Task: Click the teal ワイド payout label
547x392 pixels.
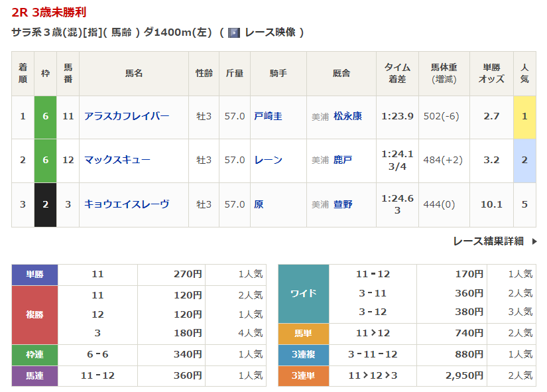Action: (303, 293)
